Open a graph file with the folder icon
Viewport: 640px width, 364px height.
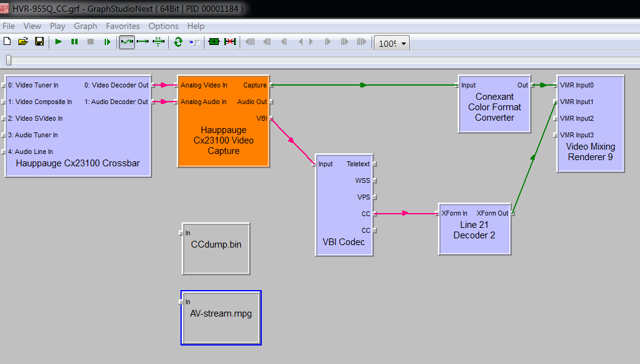click(x=23, y=41)
